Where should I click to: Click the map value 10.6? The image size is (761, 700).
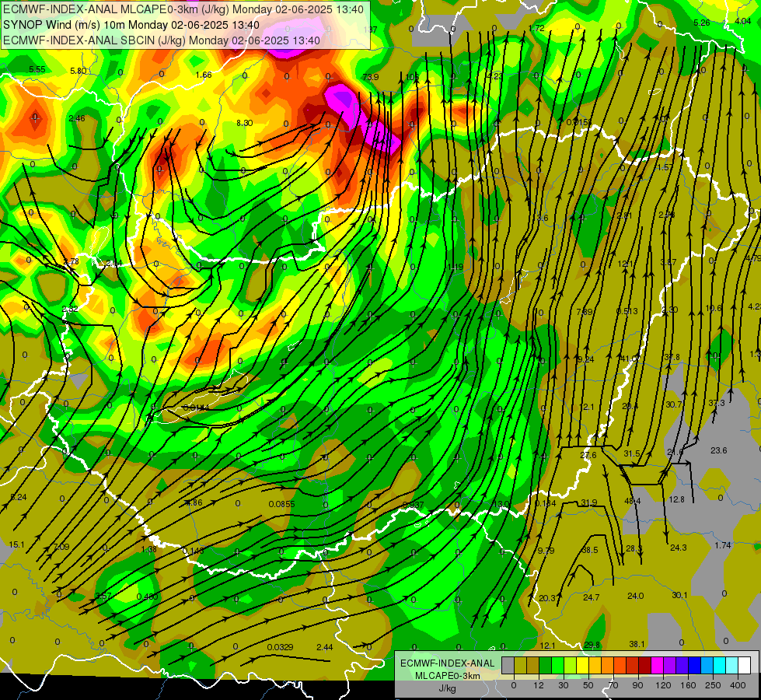point(714,308)
